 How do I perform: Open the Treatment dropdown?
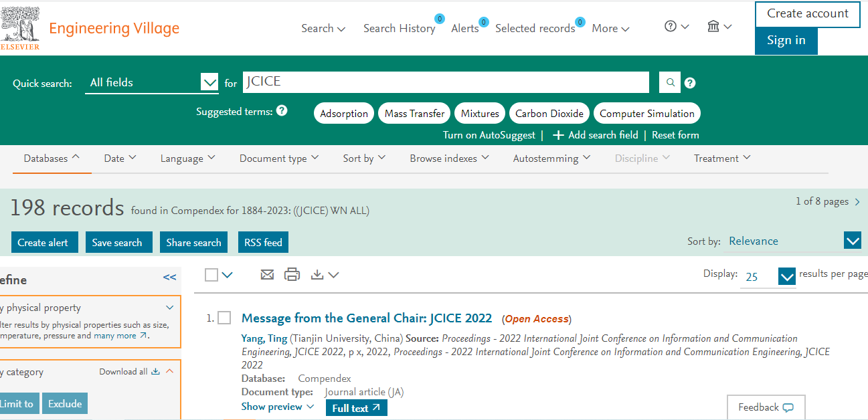pyautogui.click(x=723, y=159)
